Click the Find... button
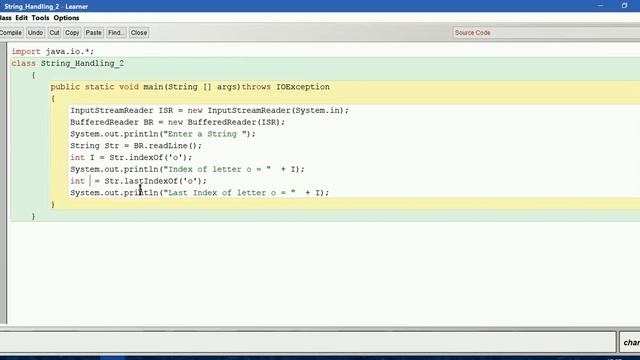640x360 pixels. [x=116, y=33]
